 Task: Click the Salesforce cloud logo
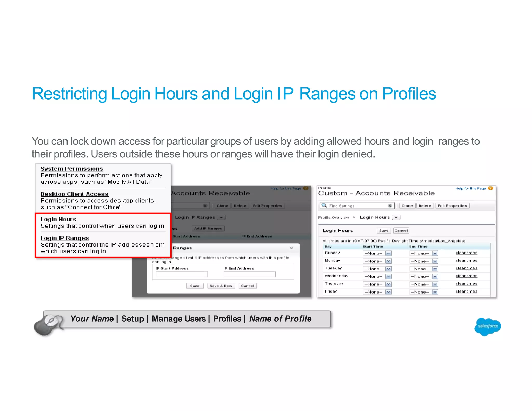(488, 327)
